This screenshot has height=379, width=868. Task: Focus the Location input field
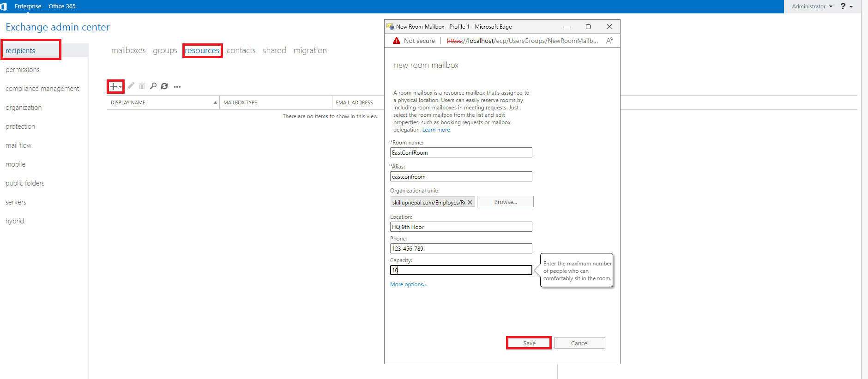coord(461,227)
